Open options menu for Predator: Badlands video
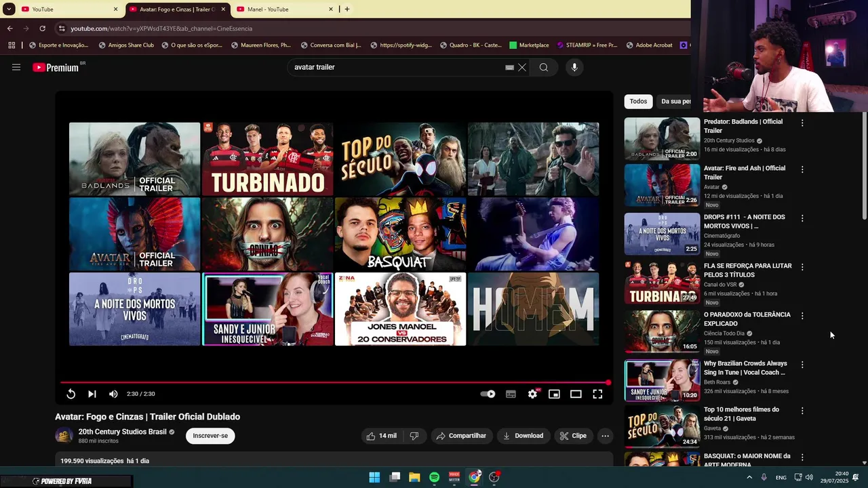 [802, 123]
